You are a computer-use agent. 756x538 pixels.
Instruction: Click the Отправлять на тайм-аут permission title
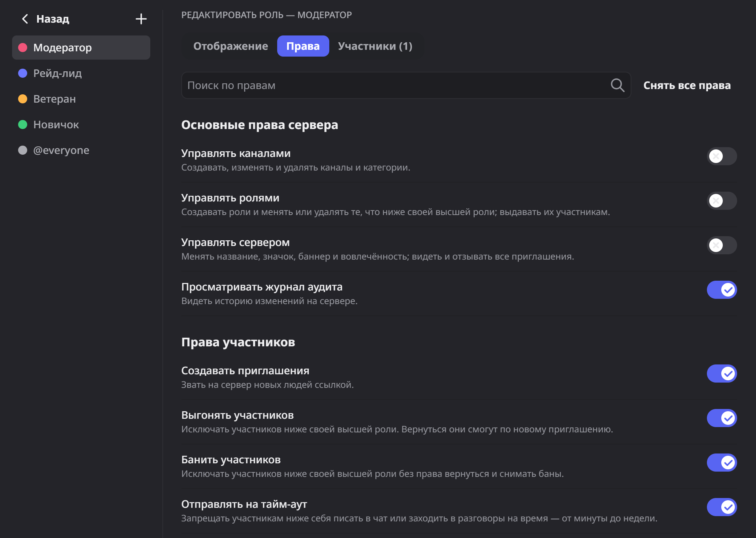tap(244, 504)
